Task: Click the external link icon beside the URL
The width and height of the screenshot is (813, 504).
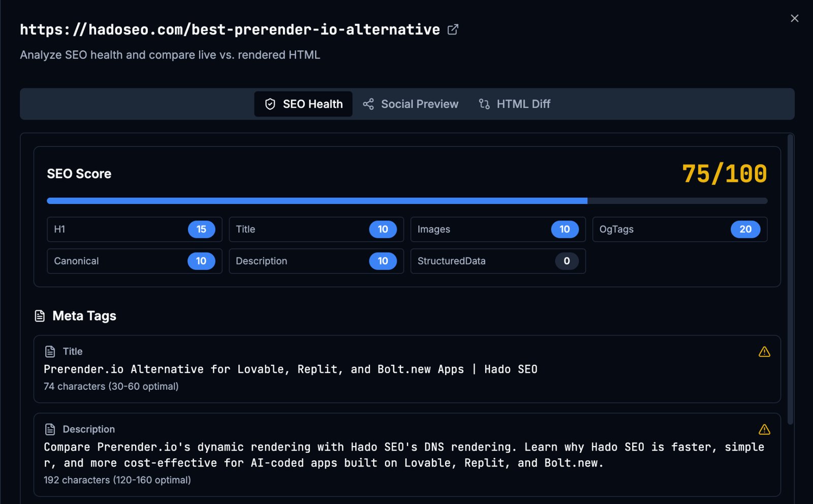Action: [452, 29]
